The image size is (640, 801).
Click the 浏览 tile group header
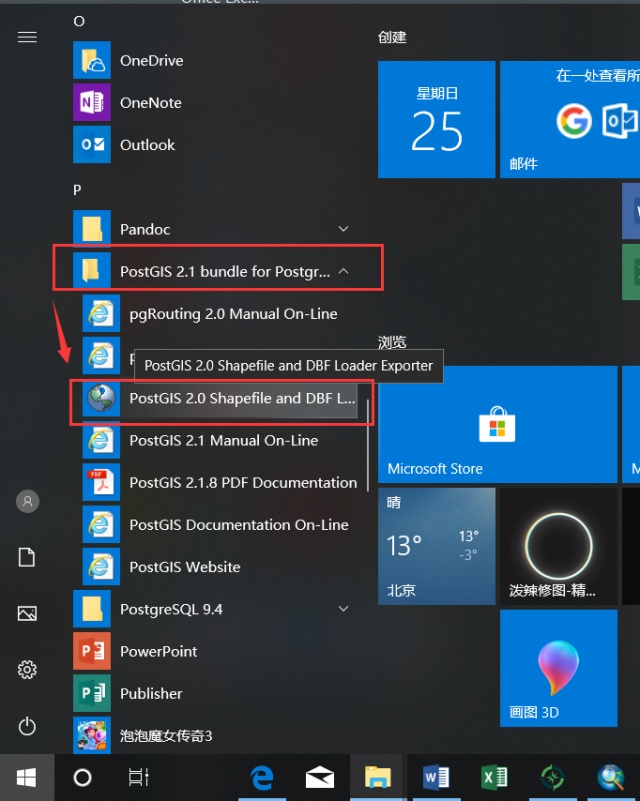click(392, 342)
